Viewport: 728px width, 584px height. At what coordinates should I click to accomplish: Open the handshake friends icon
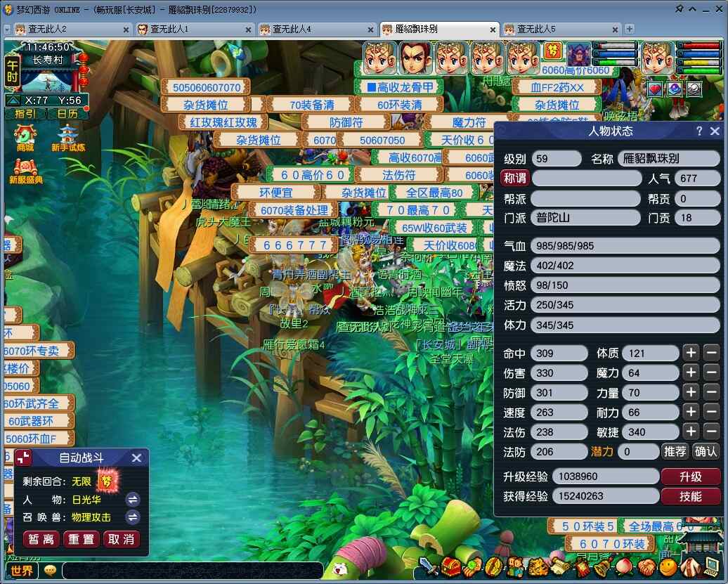coord(646,566)
